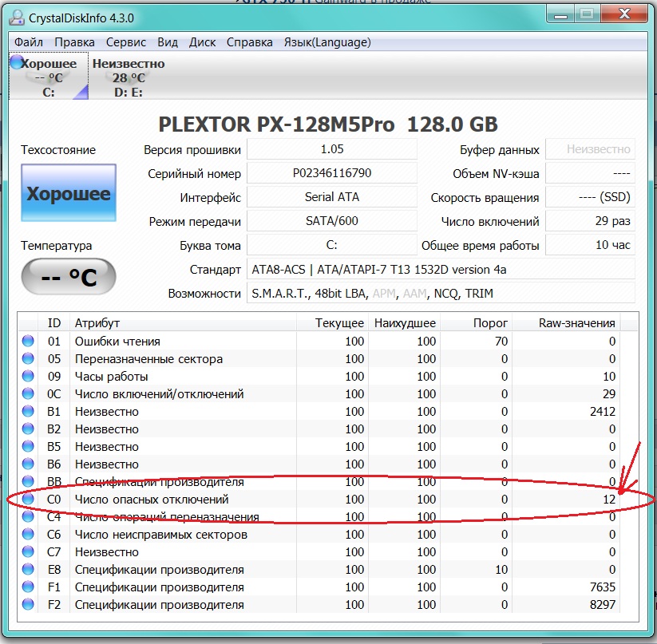The image size is (657, 644).
Task: Click the Текущее column header
Action: click(x=332, y=323)
